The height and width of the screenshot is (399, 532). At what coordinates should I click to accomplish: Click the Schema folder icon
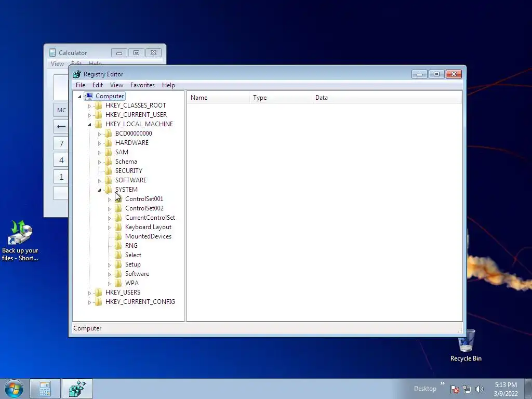pos(108,162)
